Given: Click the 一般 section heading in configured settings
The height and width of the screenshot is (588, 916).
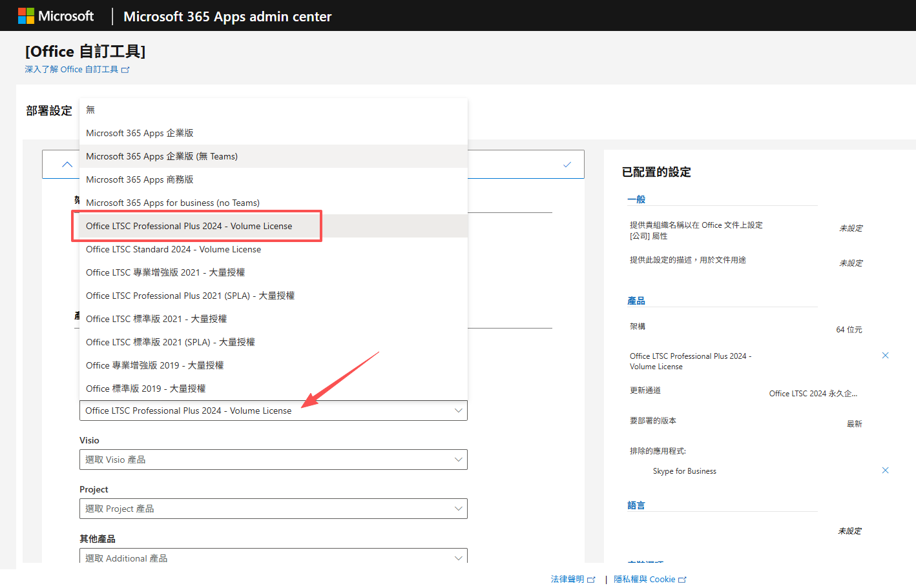Looking at the screenshot, I should click(x=636, y=199).
